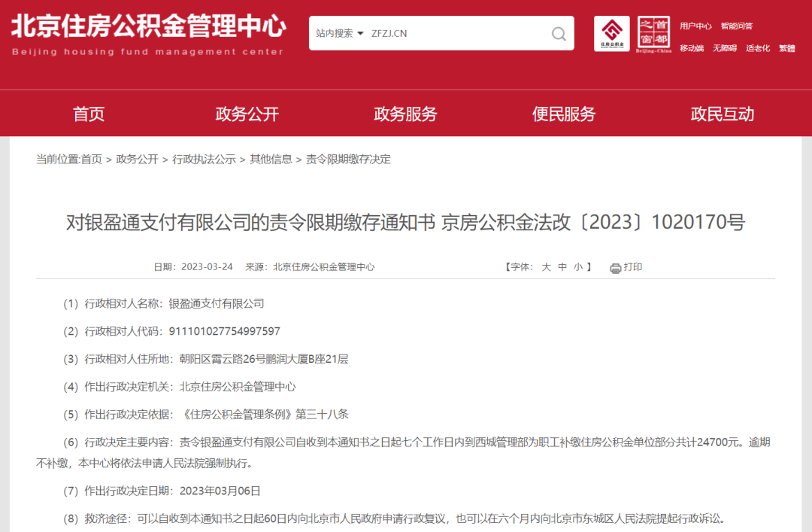Image resolution: width=812 pixels, height=532 pixels.
Task: Click 《住房公积金管理条例》第三十八条 text
Action: (x=264, y=415)
